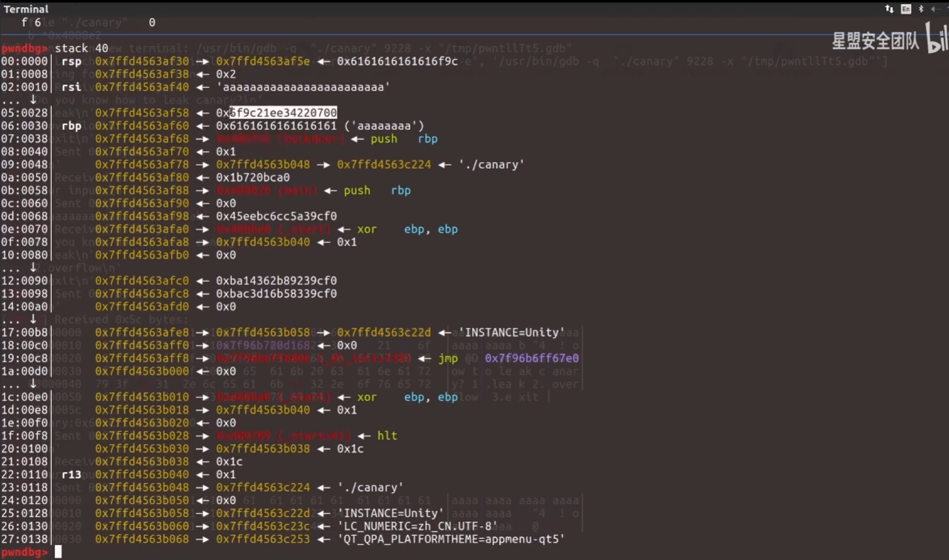This screenshot has width=949, height=560.
Task: Click the skipped-rows arrow below row 02:0010
Action: (33, 99)
